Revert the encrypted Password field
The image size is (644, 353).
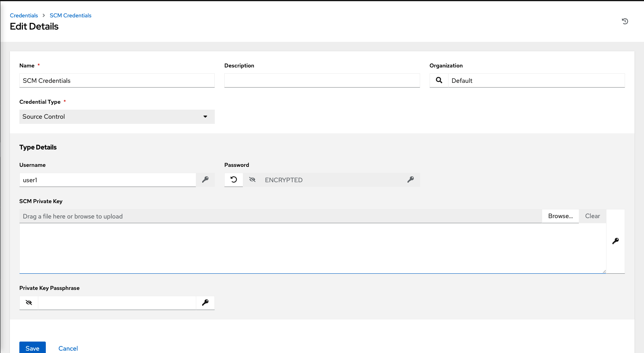(x=234, y=180)
